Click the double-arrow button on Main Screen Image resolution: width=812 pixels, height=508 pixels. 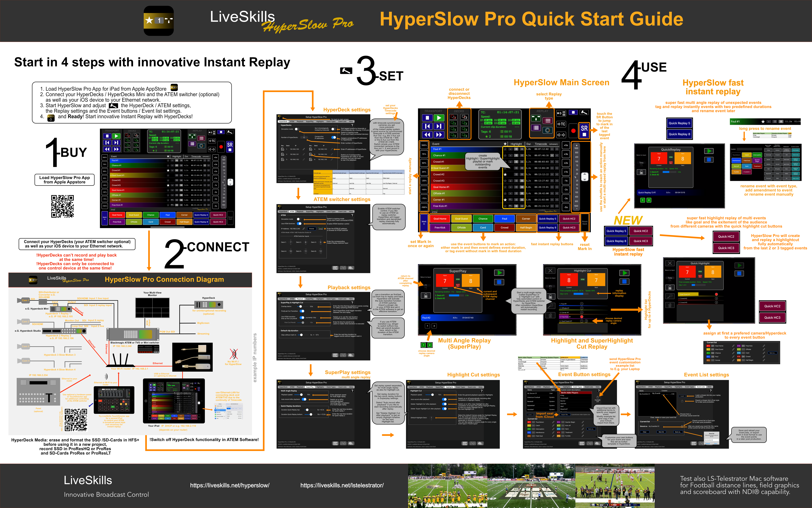click(x=561, y=135)
